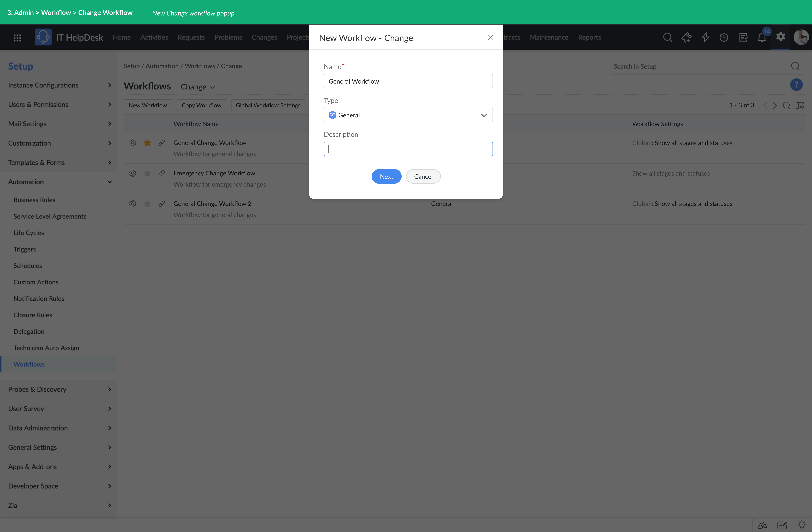Screen dimensions: 812x532
Task: Open the blue help question mark icon
Action: (x=796, y=84)
